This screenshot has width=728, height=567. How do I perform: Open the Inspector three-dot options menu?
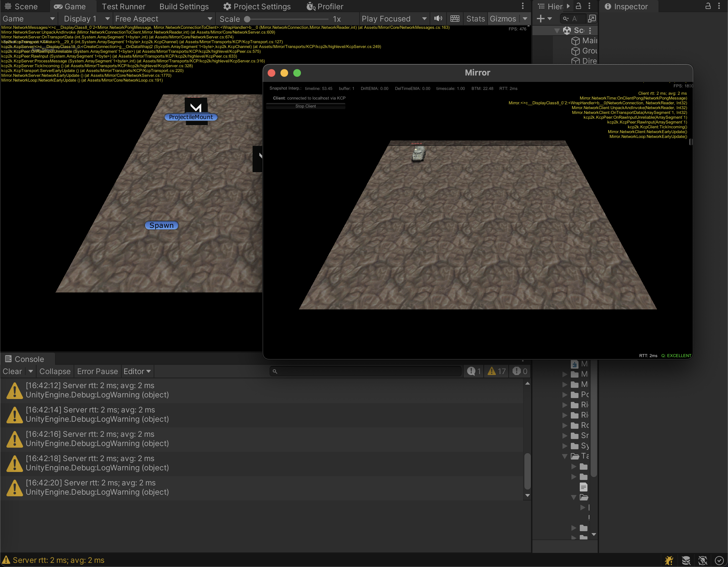pos(719,6)
